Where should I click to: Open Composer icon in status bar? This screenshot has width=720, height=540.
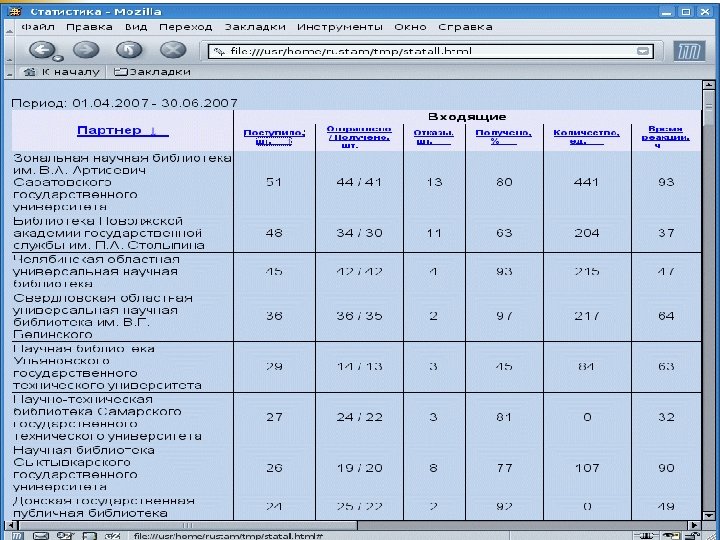pyautogui.click(x=65, y=535)
